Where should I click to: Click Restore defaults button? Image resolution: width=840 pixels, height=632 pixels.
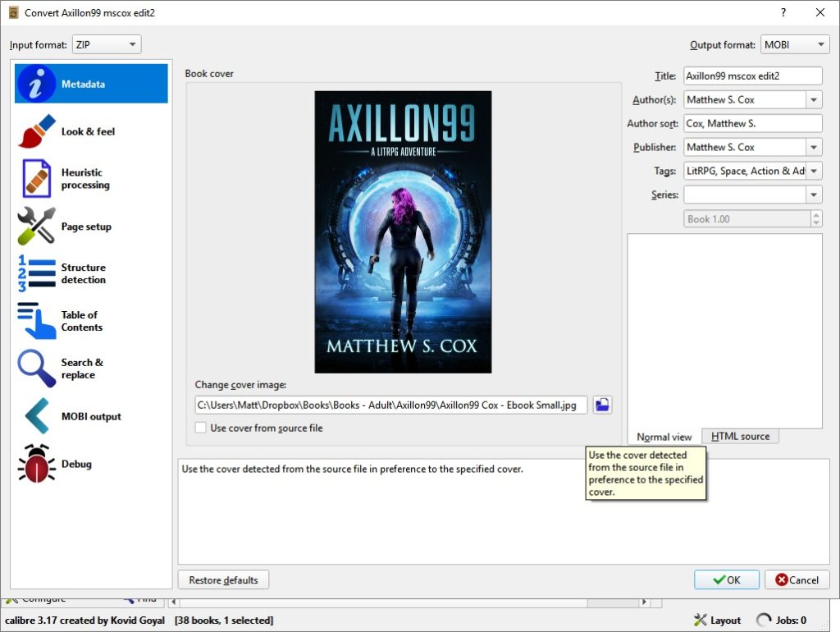223,579
